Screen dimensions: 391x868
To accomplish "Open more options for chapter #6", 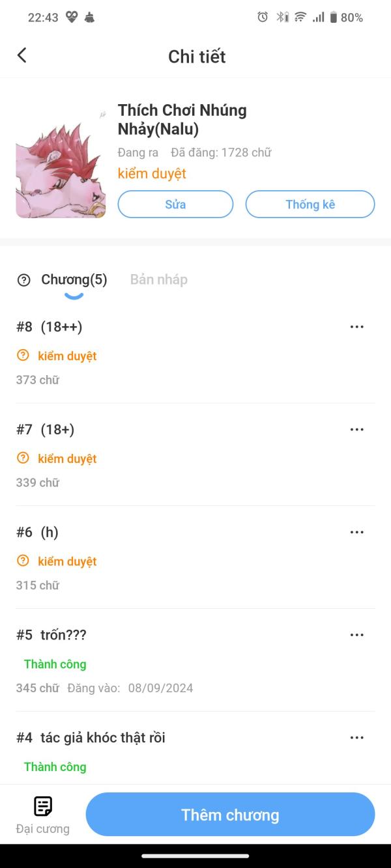I will [x=356, y=532].
